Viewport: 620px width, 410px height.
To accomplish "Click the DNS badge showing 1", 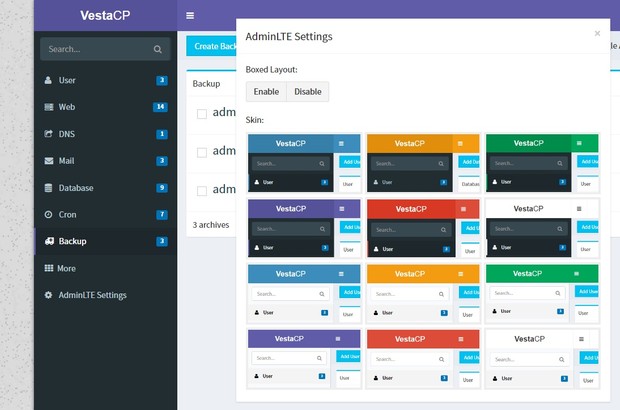I will [x=162, y=134].
